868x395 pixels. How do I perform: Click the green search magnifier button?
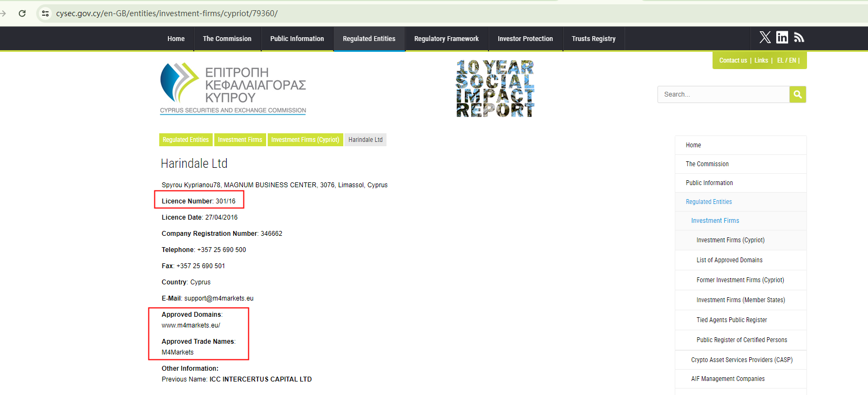798,94
